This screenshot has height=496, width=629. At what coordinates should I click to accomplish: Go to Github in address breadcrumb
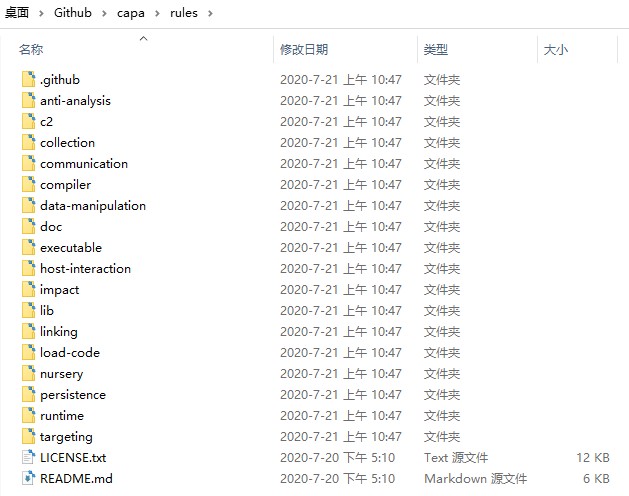pos(73,13)
